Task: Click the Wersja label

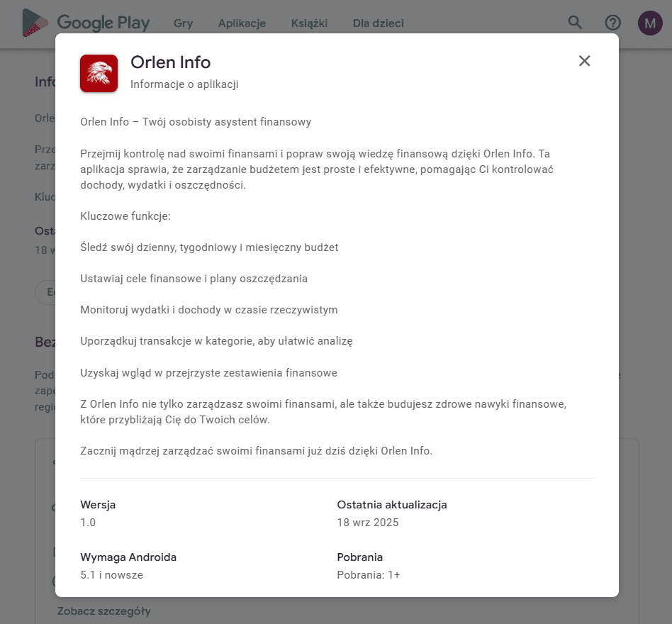Action: tap(98, 505)
